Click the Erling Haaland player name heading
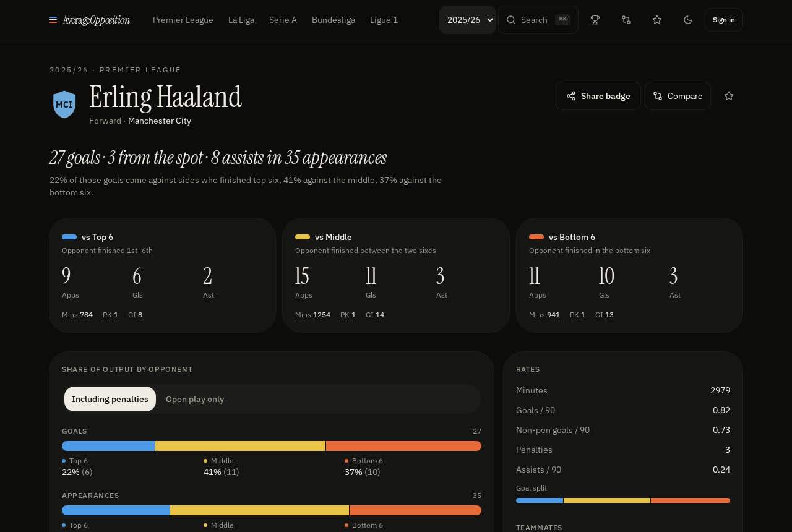 point(166,97)
